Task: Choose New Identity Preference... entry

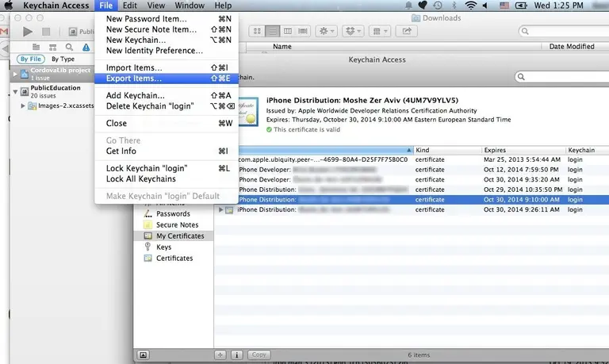Action: point(167,51)
